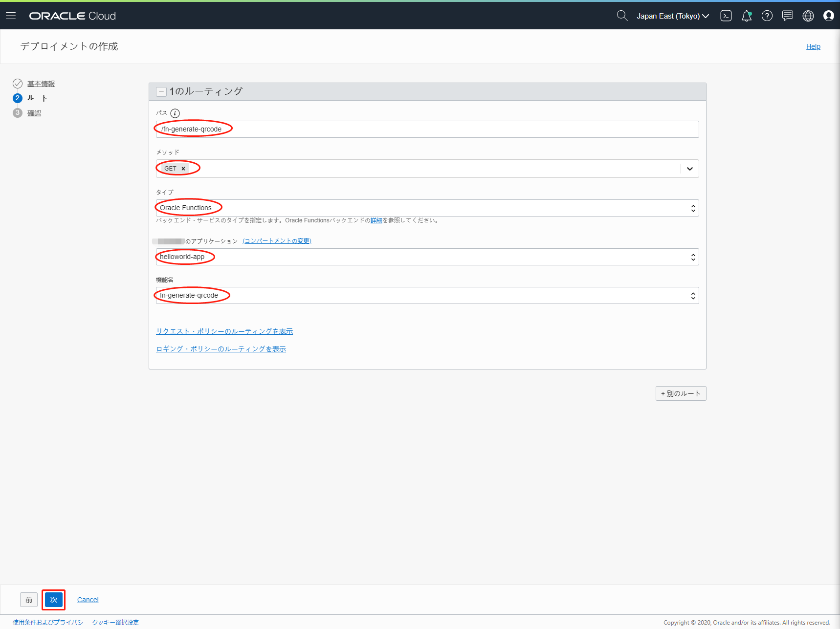Open the Oracle Functions type dropdown
Viewport: 840px width, 629px height.
click(427, 208)
